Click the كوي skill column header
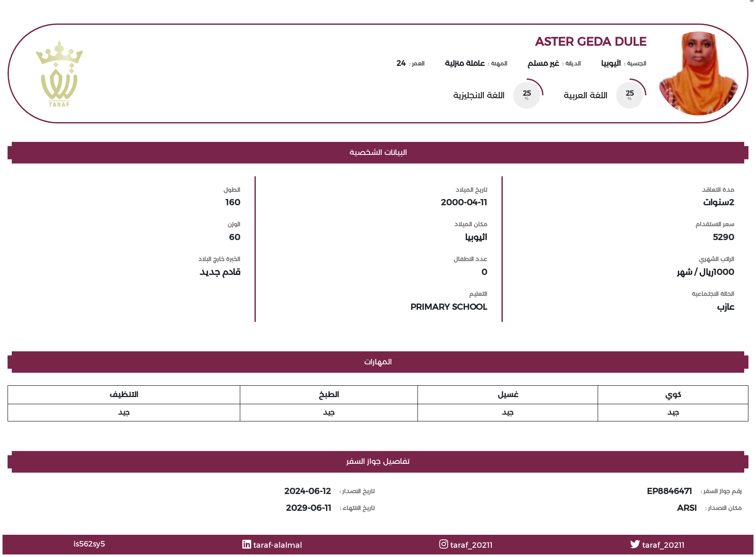The width and height of the screenshot is (756, 557). (x=673, y=395)
